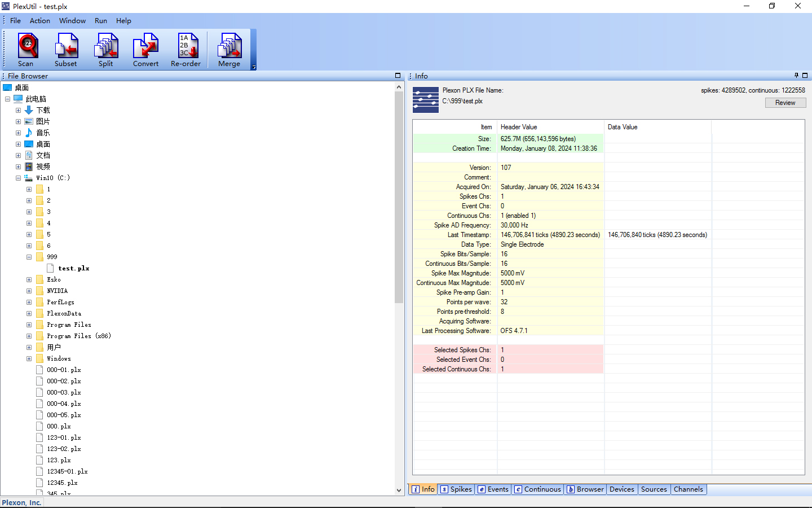This screenshot has height=508, width=812.
Task: Click the PlexonData folder icon
Action: (39, 313)
